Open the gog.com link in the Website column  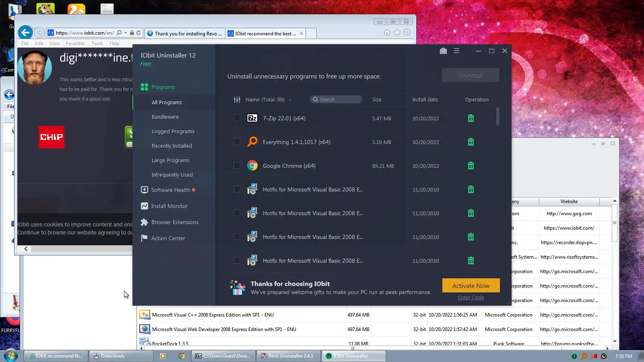pyautogui.click(x=569, y=214)
